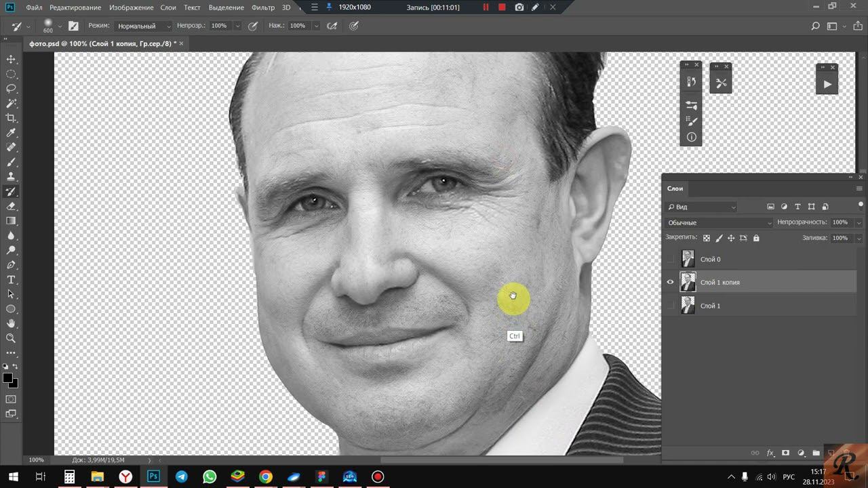Screen dimensions: 868x488
Task: Open the Слои menu
Action: point(168,7)
